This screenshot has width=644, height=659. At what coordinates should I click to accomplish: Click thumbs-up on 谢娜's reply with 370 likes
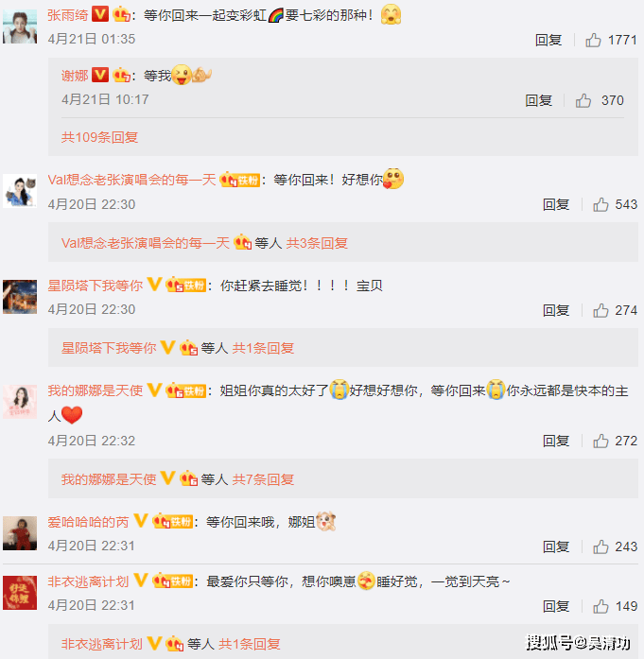pos(583,101)
